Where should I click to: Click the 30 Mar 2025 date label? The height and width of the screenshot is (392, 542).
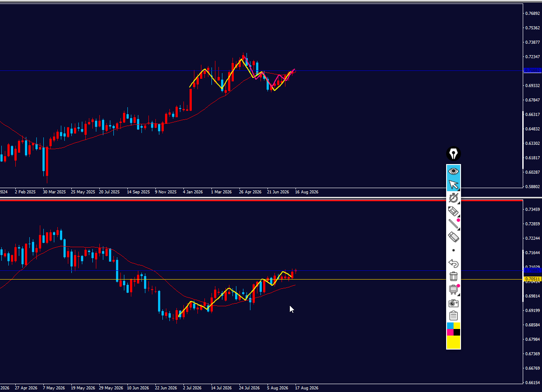point(54,192)
